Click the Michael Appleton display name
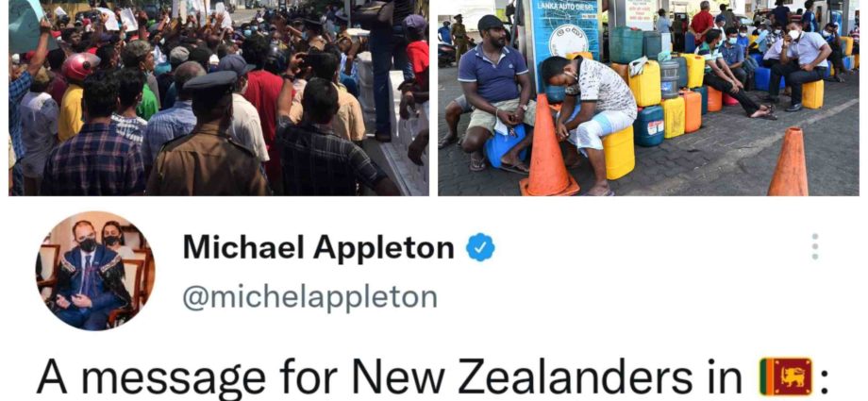Viewport: 868px width, 401px height. 318,247
